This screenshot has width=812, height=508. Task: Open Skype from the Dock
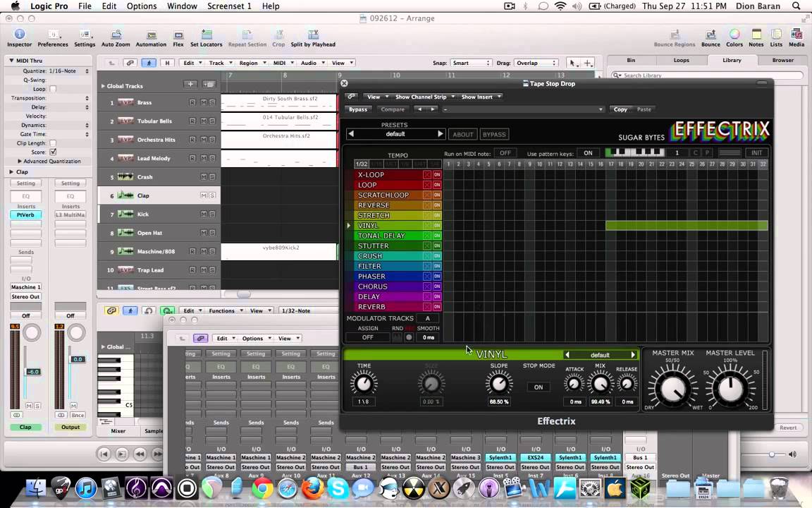point(338,488)
